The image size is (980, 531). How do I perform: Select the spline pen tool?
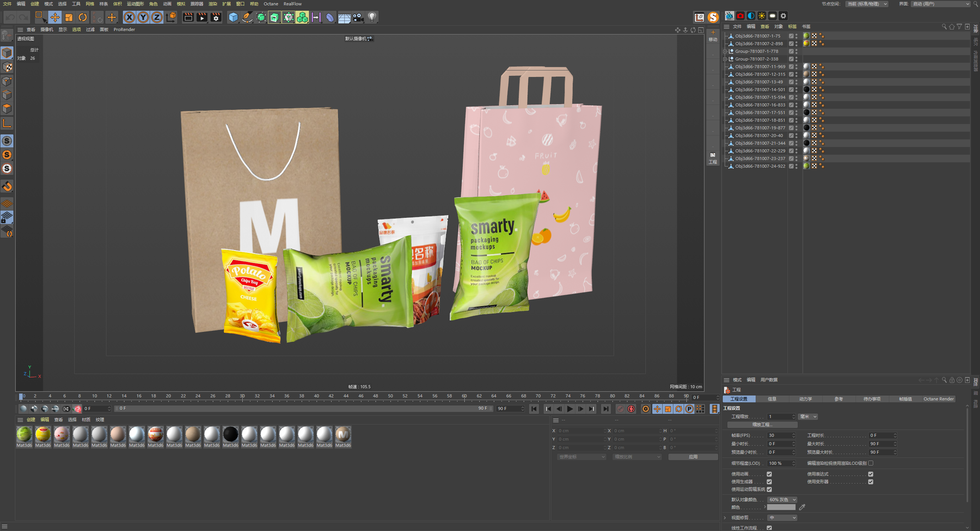coord(247,17)
